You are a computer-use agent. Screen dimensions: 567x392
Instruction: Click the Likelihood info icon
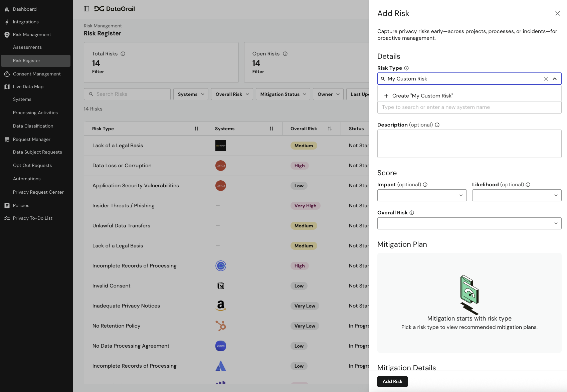point(528,185)
